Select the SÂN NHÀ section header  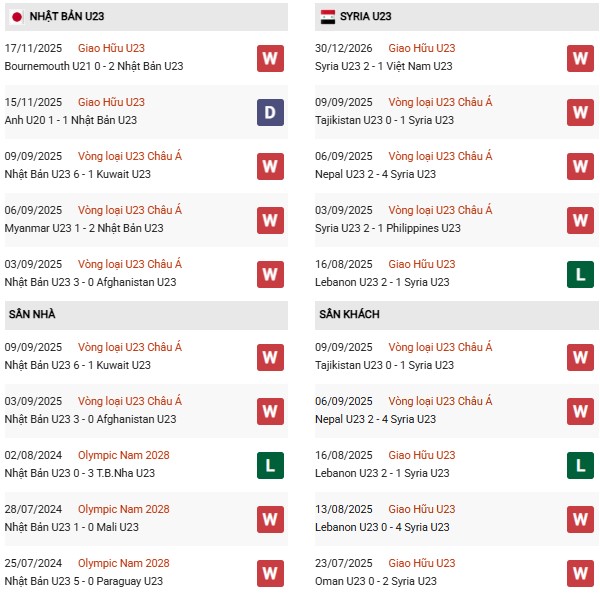[x=32, y=314]
